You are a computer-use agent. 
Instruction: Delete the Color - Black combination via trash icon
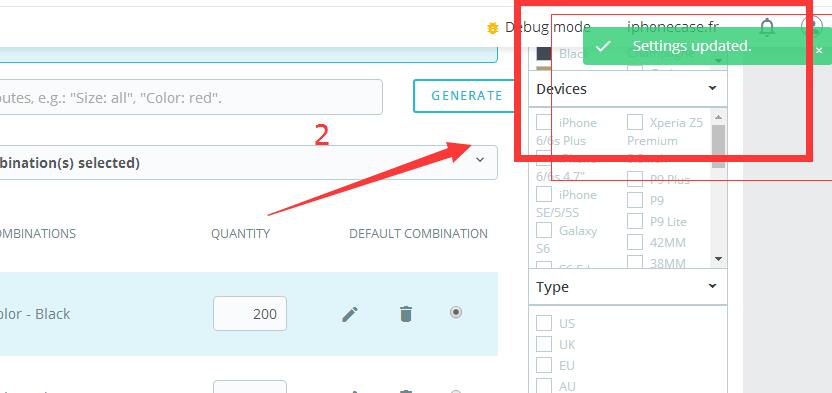405,314
